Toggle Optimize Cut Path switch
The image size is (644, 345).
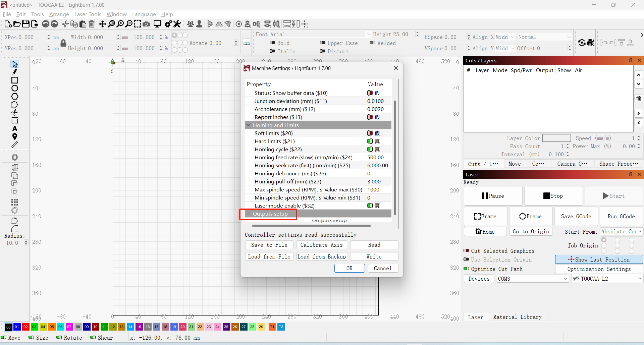(466, 269)
